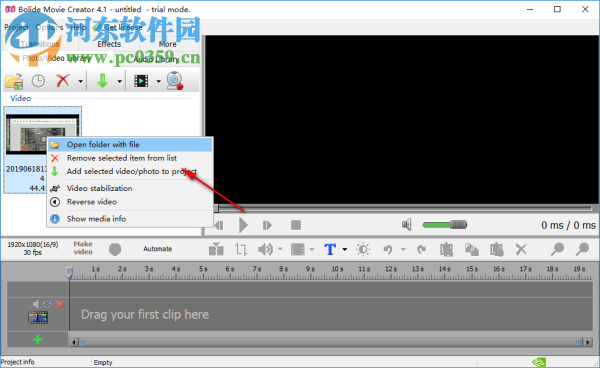The image size is (600, 368).
Task: Add new track with green plus
Action: coord(38,339)
